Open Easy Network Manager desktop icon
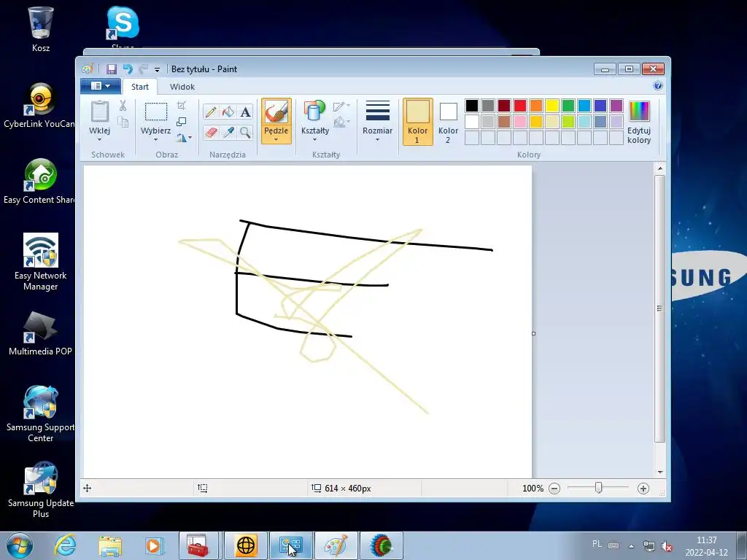 pos(41,262)
